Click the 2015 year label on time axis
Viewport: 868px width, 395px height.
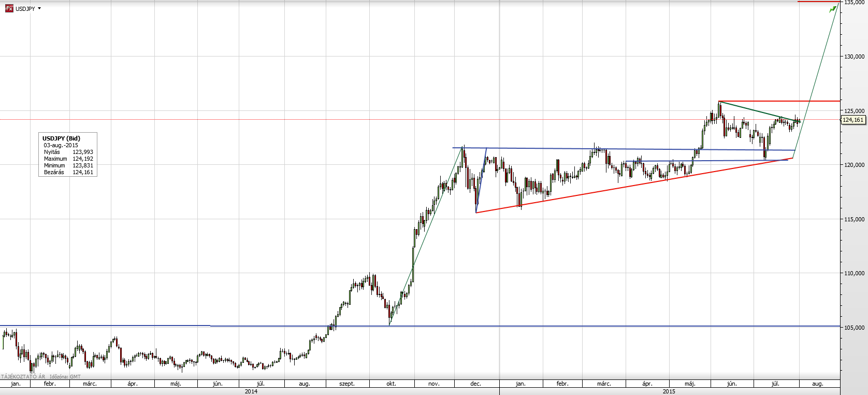pyautogui.click(x=669, y=391)
